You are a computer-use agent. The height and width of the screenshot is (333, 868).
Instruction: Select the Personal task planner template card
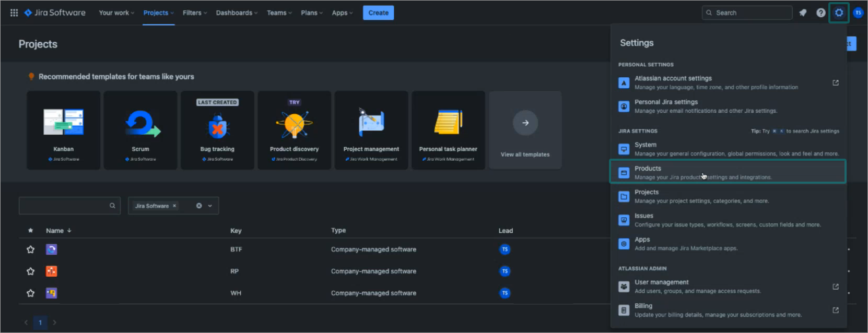(x=448, y=130)
